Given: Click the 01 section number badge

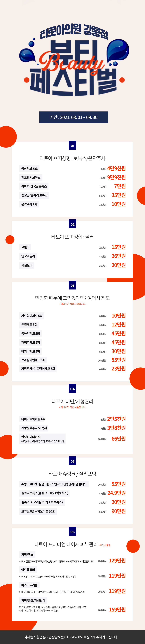Looking at the screenshot, I should click(72, 145).
